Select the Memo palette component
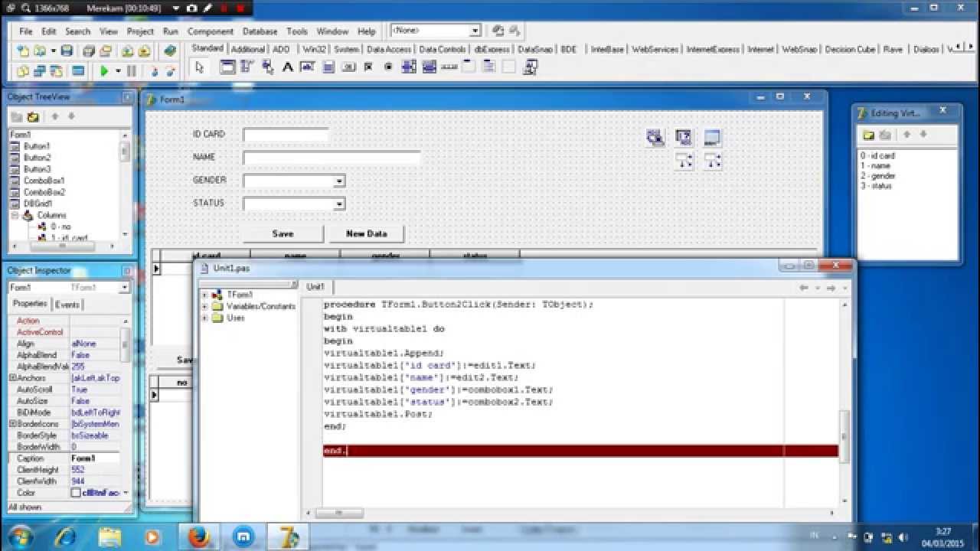 coord(328,67)
